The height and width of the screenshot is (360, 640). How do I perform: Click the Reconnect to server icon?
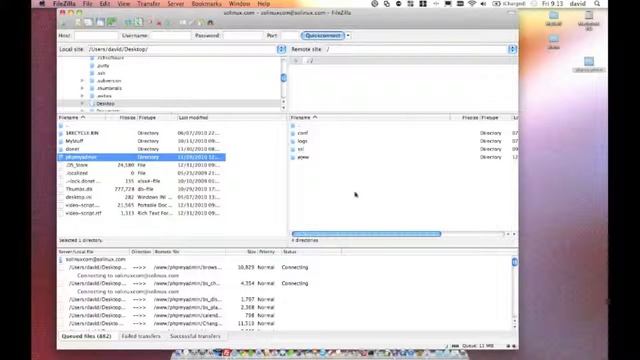168,22
